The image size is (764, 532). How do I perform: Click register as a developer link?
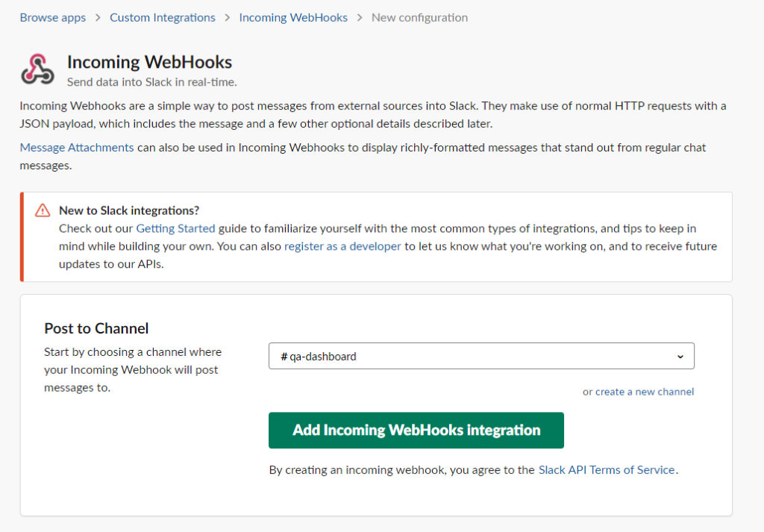[x=342, y=246]
